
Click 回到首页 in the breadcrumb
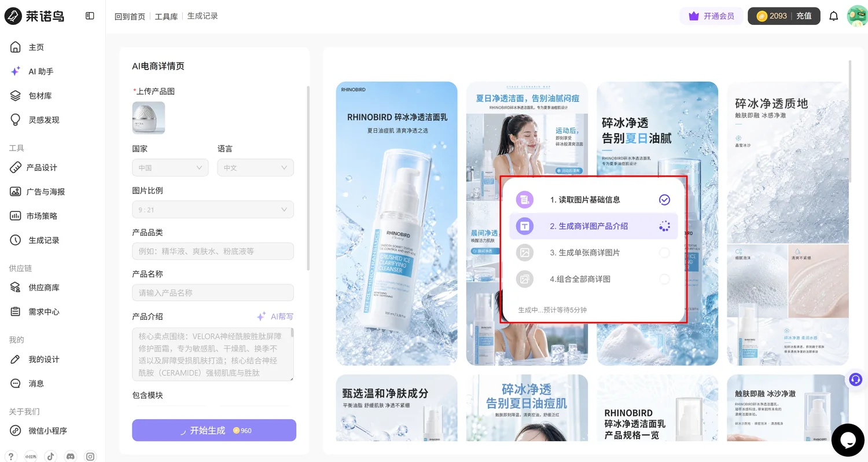pyautogui.click(x=130, y=16)
